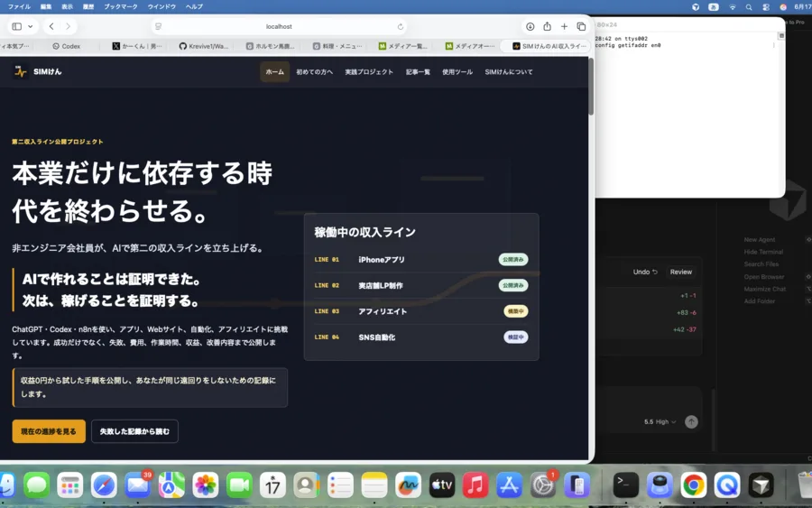This screenshot has height=508, width=812.
Task: Click Undo in the background editor window
Action: click(645, 272)
